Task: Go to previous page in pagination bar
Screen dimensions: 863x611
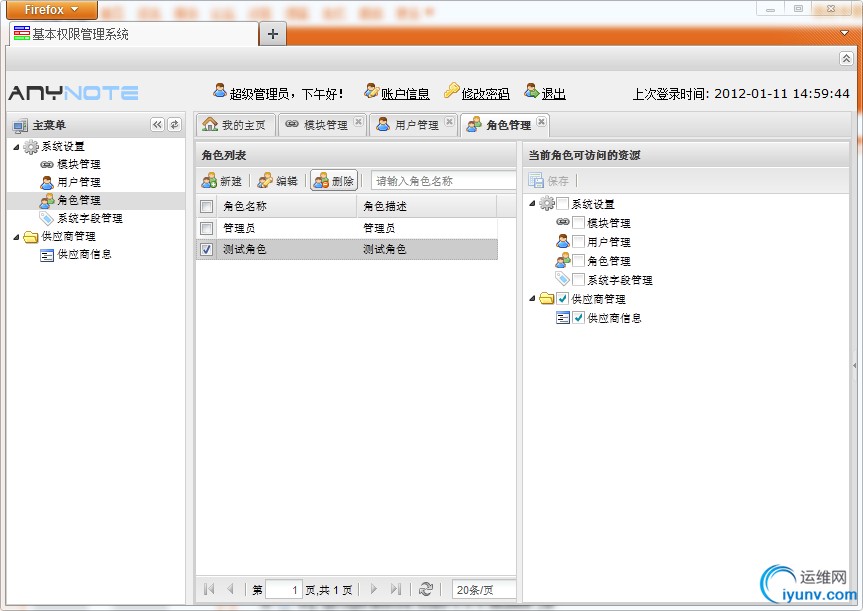Action: [x=230, y=589]
